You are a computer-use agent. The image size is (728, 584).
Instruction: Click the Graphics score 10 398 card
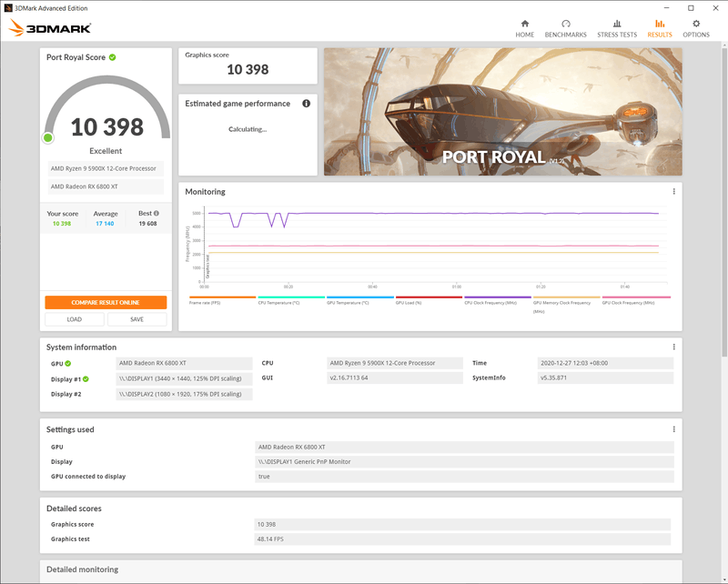248,65
